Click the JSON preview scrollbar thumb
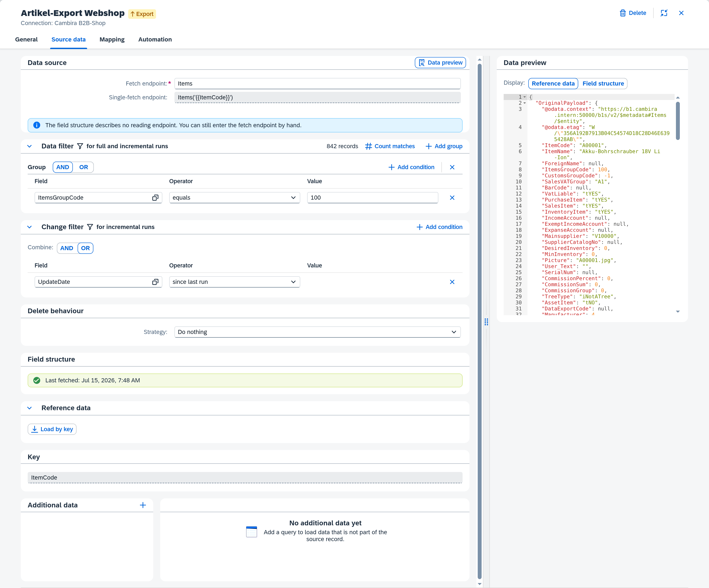The width and height of the screenshot is (709, 588). point(678,121)
